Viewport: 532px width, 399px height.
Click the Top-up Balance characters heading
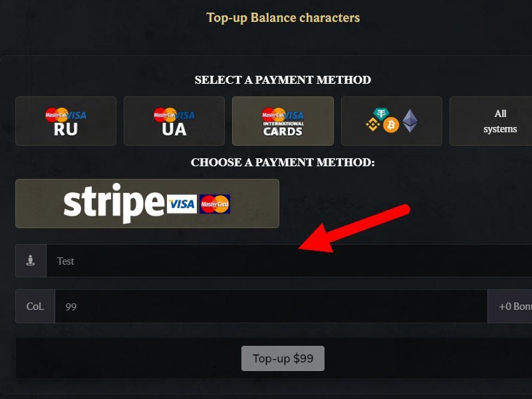[x=283, y=18]
